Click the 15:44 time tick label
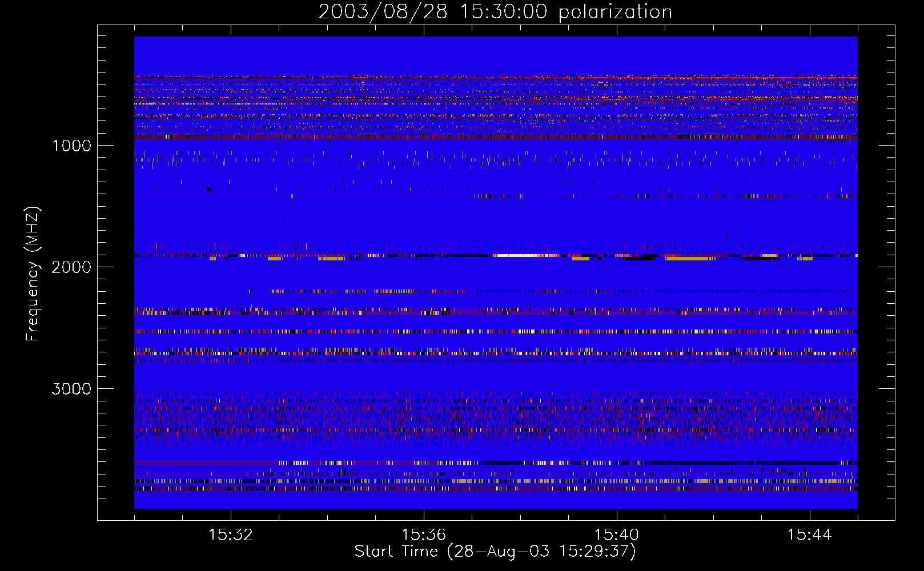Image resolution: width=924 pixels, height=571 pixels. tap(809, 535)
